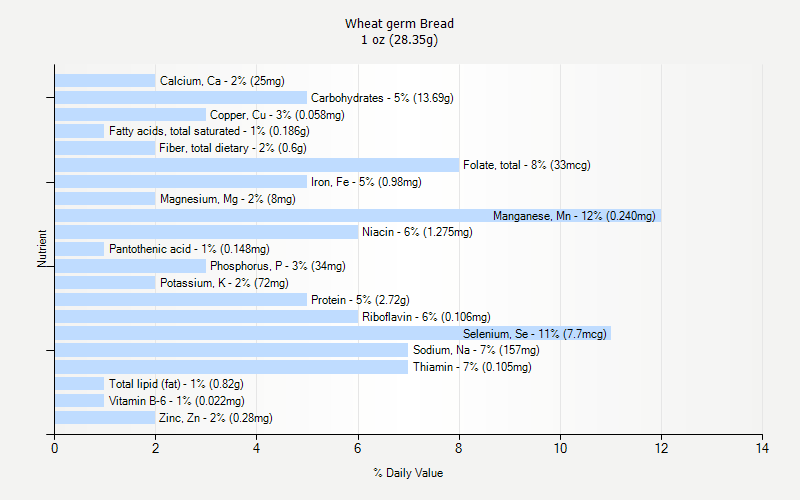Click the Manganese, Mn 12% bar
800x500 pixels.
coord(358,215)
